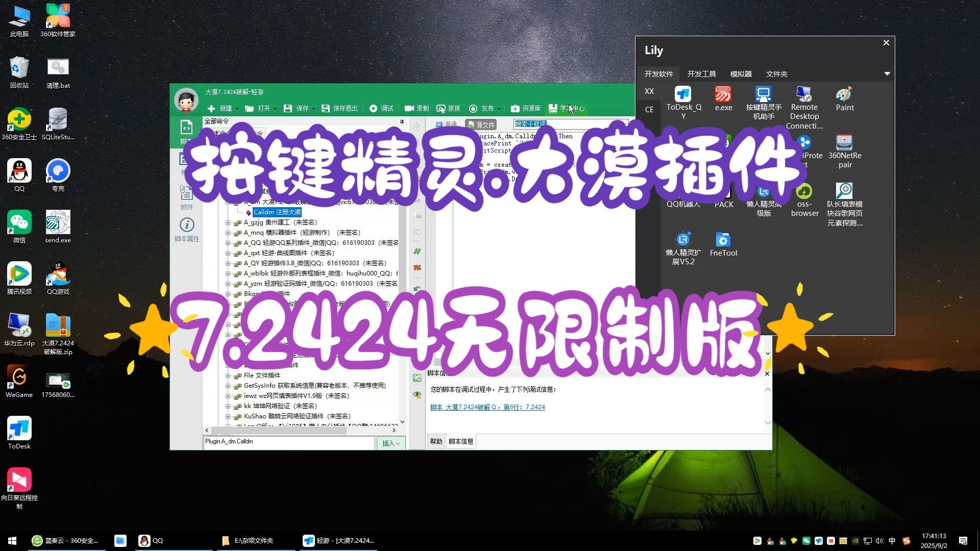Select the kk 坤坤网络验证 item
The image size is (980, 551).
[280, 406]
